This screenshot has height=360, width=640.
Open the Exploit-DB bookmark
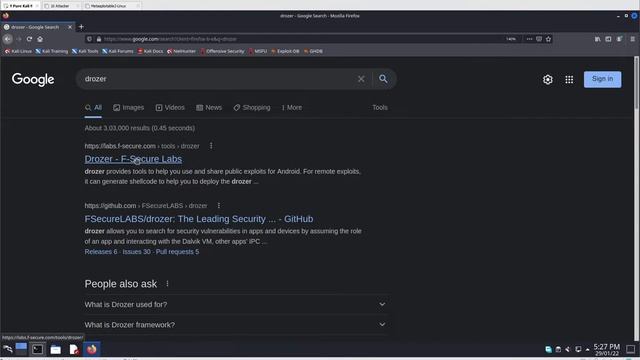[x=285, y=51]
